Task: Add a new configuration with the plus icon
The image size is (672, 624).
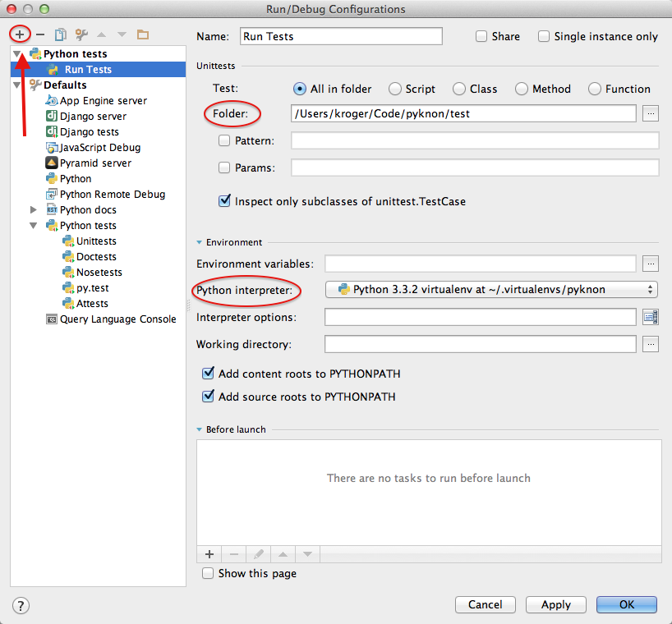Action: pos(20,34)
